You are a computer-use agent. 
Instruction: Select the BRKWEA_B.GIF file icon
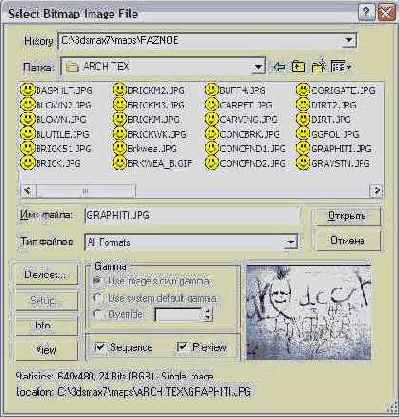[120, 163]
